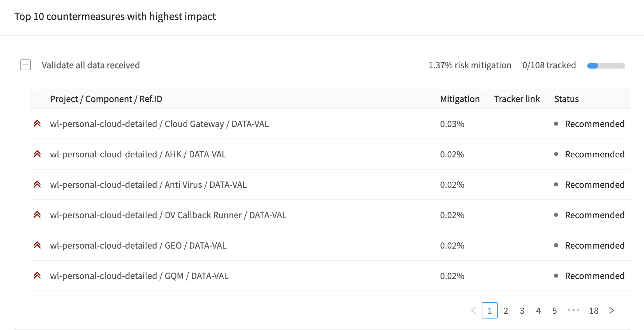Collapse the Validate all data received group
The height and width of the screenshot is (330, 644).
tap(25, 65)
